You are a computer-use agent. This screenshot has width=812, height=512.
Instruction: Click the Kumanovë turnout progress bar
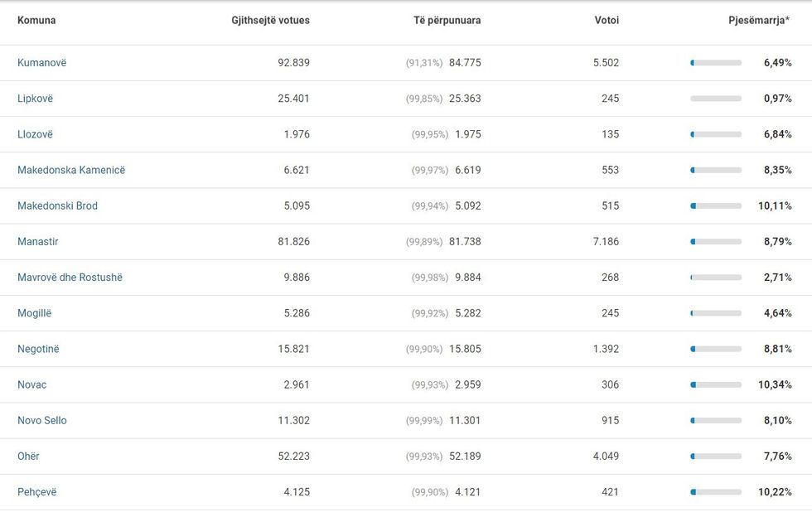click(x=716, y=63)
